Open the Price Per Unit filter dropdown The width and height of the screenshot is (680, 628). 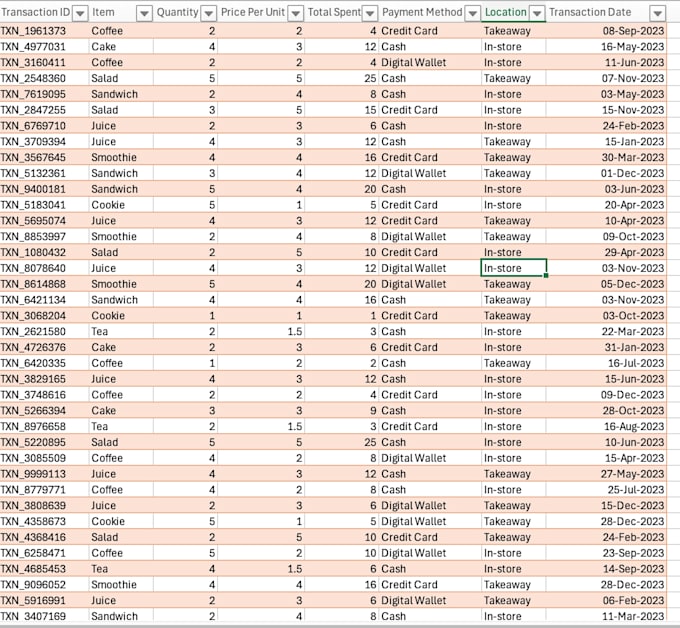(x=295, y=13)
